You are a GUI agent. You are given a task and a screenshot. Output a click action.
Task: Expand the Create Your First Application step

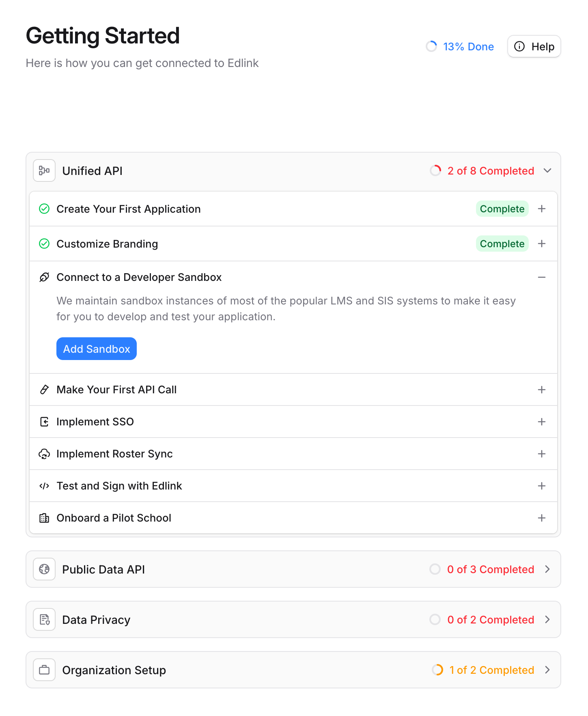pyautogui.click(x=542, y=209)
